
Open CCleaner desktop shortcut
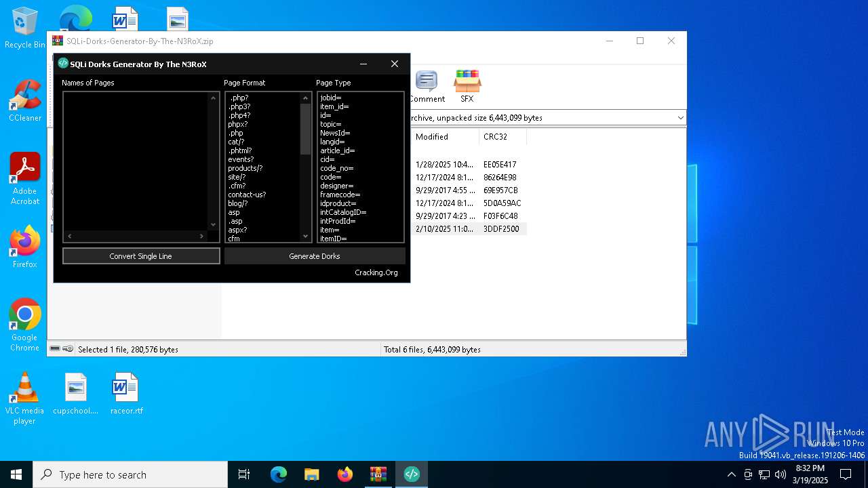25,101
